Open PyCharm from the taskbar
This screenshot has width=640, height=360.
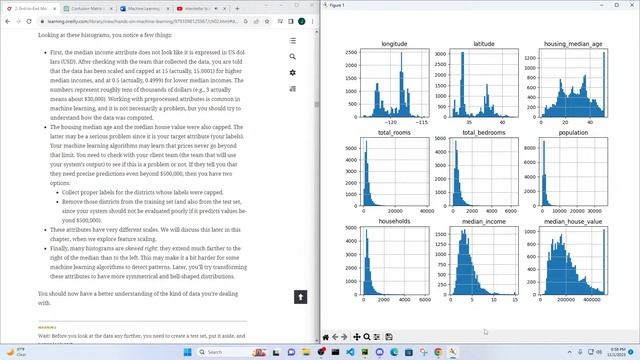(x=364, y=352)
